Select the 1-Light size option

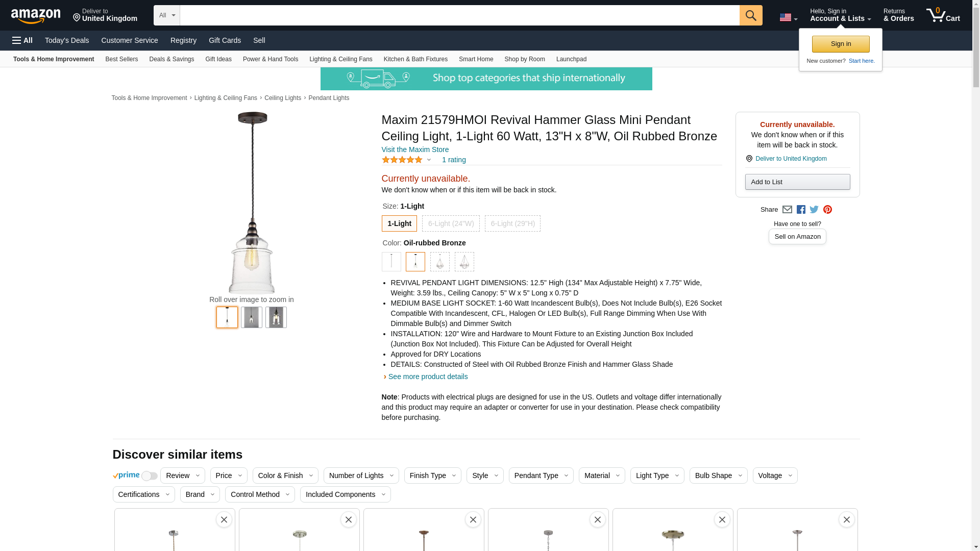tap(399, 223)
